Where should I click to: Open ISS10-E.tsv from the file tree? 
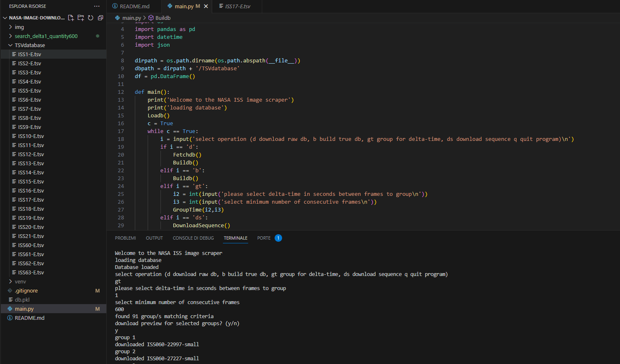point(31,136)
